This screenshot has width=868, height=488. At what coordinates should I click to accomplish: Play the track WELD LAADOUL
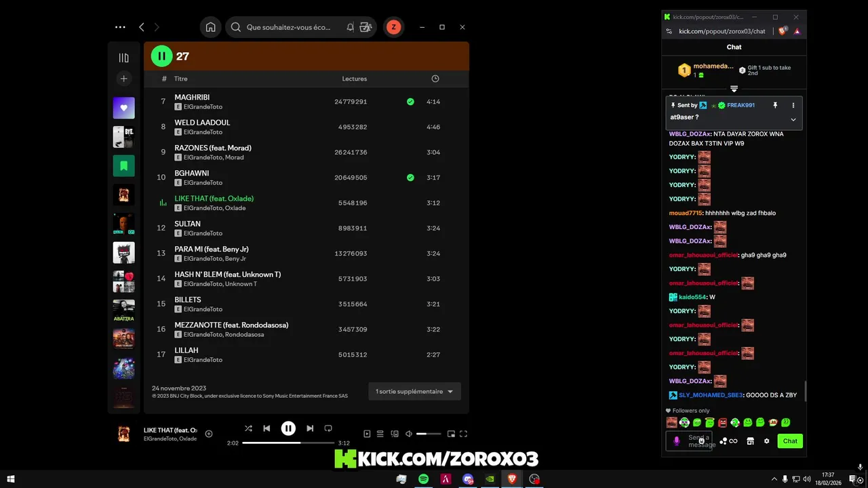(202, 123)
